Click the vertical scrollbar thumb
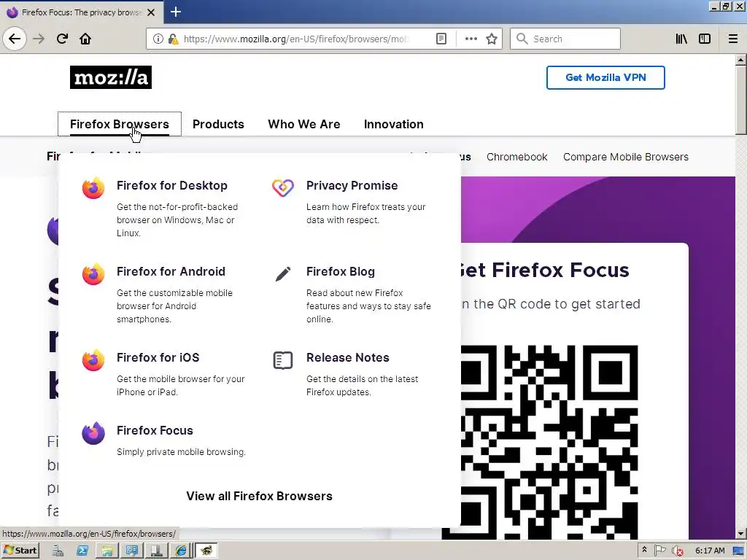 741,100
